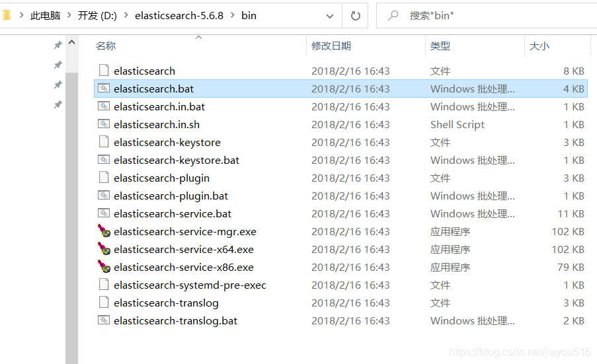Viewport: 597px width, 364px height.
Task: Expand the chevron before 此电脑 in path
Action: (21, 15)
